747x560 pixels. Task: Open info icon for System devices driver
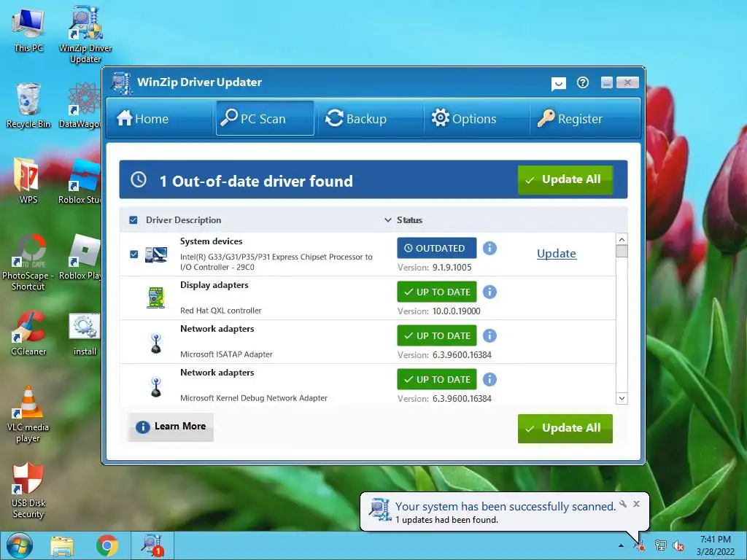(x=489, y=248)
